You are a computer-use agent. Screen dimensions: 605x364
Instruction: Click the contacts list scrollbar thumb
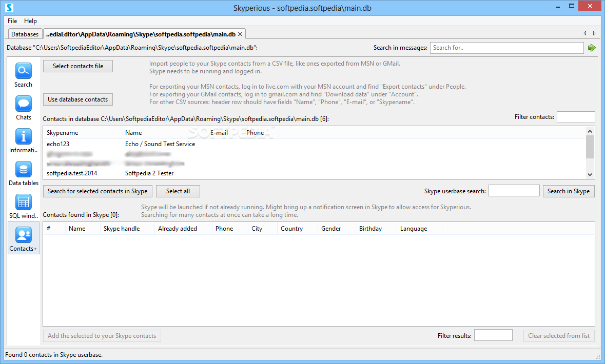[590, 147]
